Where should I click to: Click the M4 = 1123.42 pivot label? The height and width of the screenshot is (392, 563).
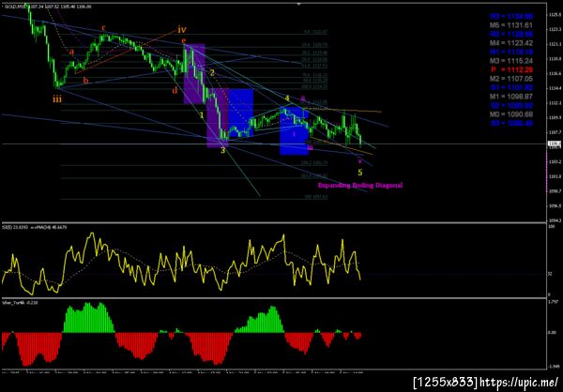coord(511,43)
